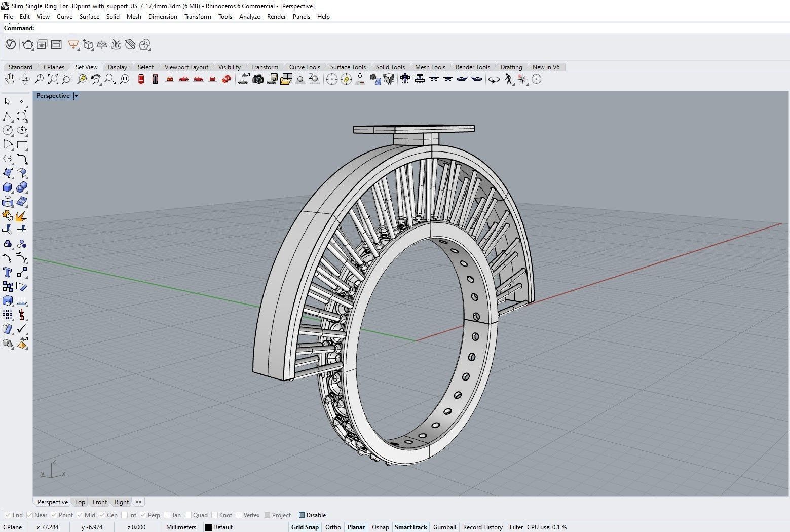This screenshot has height=532, width=790.
Task: Enable the Quad osnap checkbox
Action: pos(188,515)
